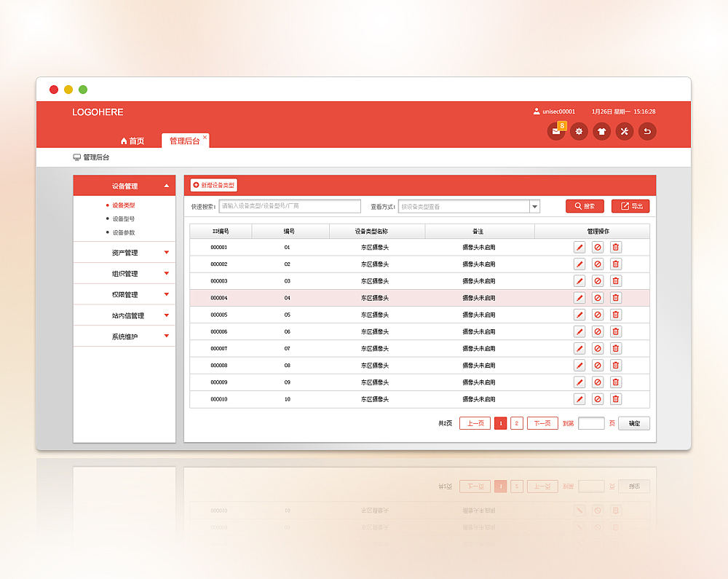Select page 2 in pagination
The height and width of the screenshot is (579, 728).
pyautogui.click(x=517, y=423)
